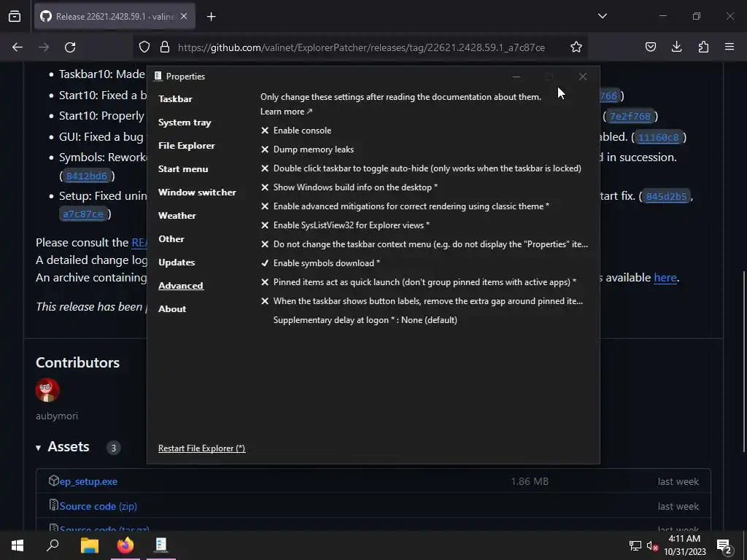The image size is (747, 560).
Task: Click Restart File Explorer link
Action: click(x=201, y=448)
